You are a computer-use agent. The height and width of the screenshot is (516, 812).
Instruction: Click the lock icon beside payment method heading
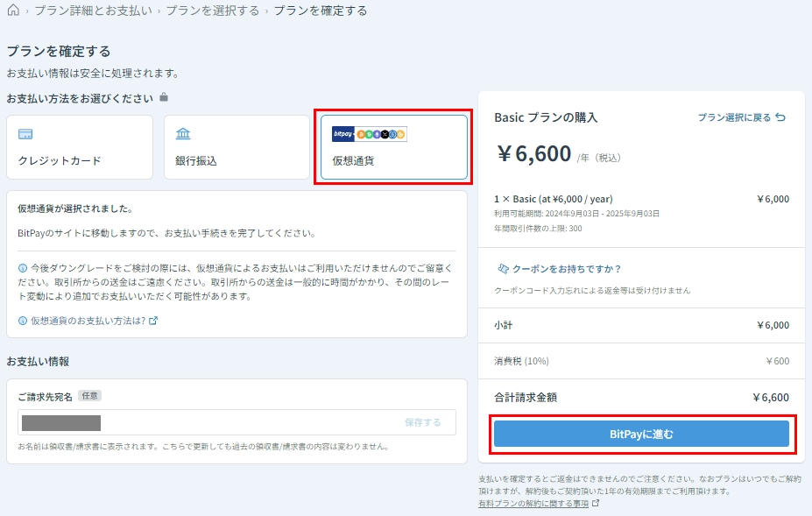coord(164,97)
